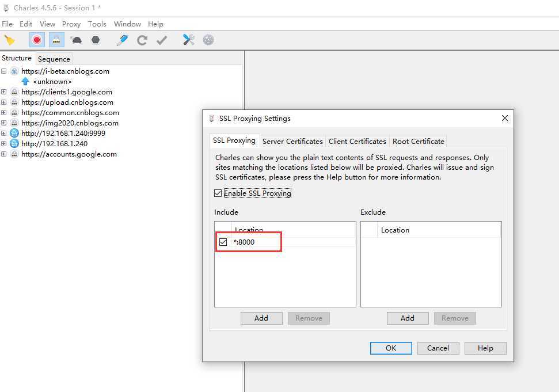Click the SSL Proxying Settings dialog icon
This screenshot has height=392, width=559.
[212, 119]
